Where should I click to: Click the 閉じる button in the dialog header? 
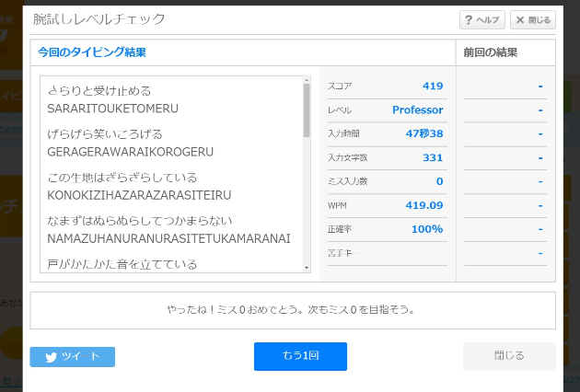[x=533, y=19]
